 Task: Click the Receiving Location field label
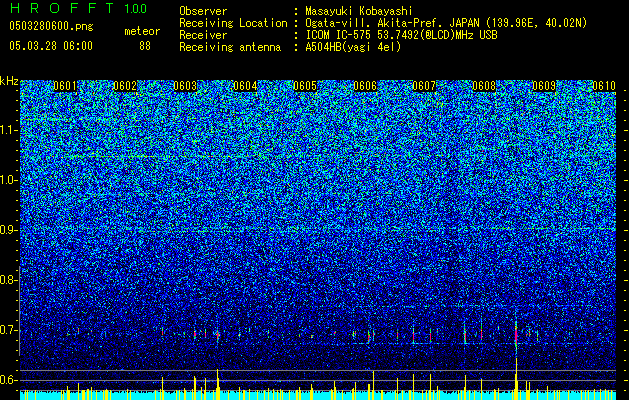pos(233,23)
